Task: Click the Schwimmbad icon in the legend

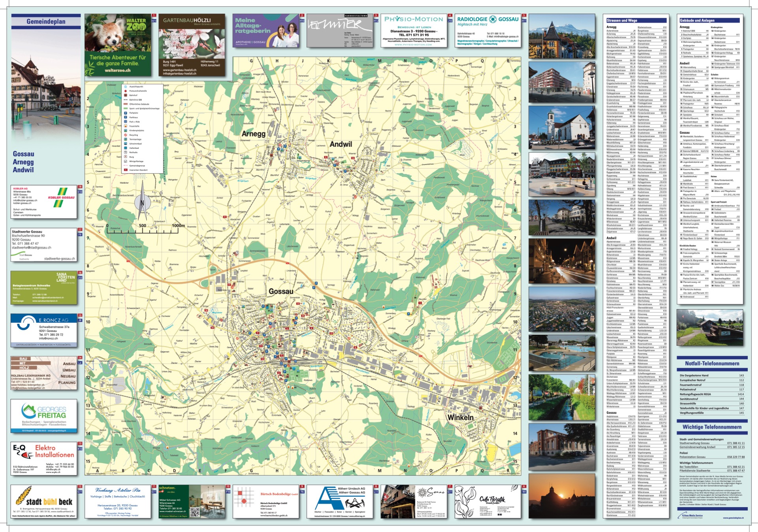Action: pyautogui.click(x=126, y=144)
